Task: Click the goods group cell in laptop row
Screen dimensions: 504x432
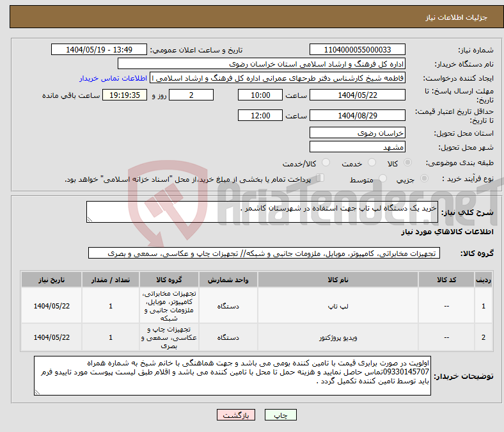Action: 169,306
